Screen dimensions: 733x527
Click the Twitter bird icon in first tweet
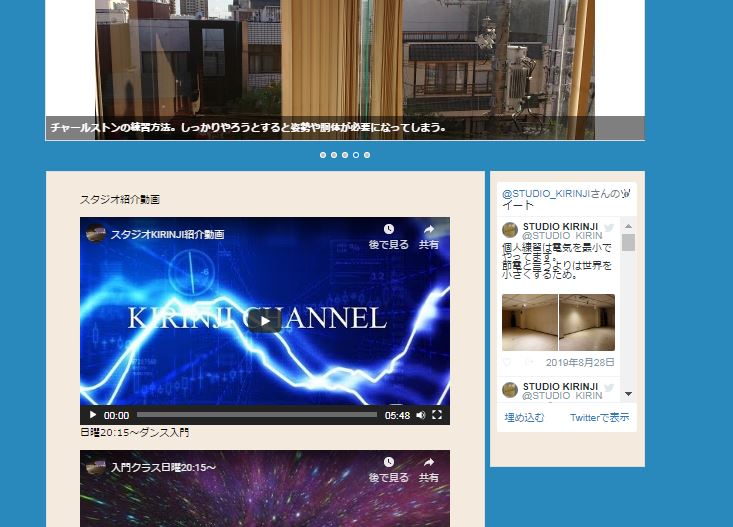coord(609,228)
